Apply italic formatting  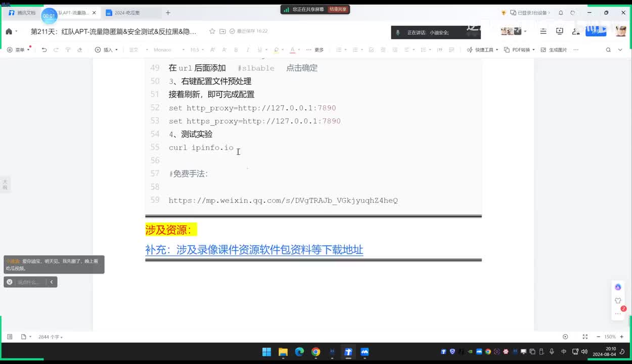click(247, 50)
